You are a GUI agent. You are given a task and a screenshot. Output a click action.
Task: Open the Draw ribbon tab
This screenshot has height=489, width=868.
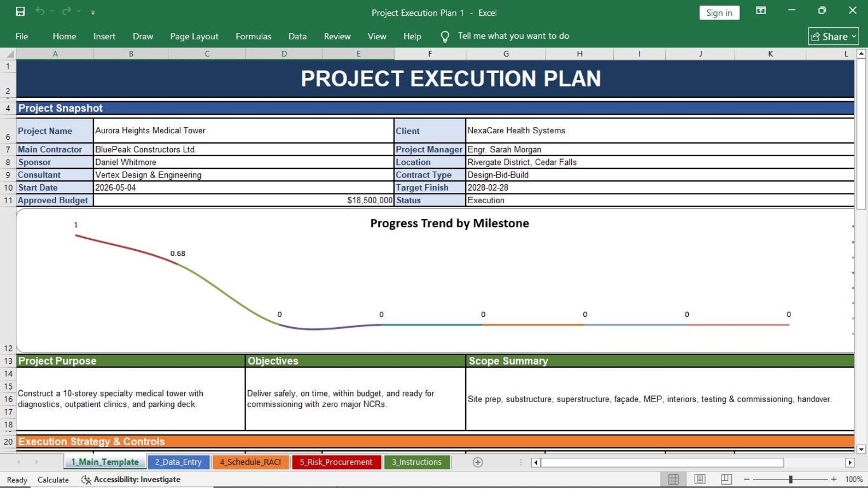143,36
